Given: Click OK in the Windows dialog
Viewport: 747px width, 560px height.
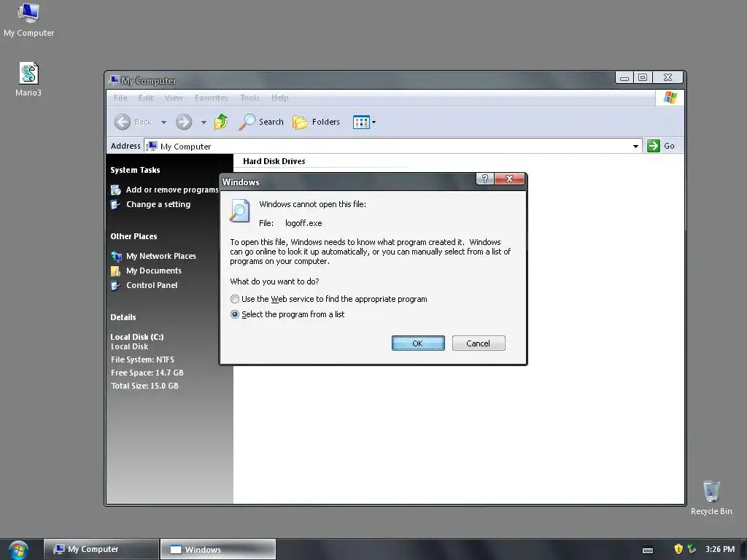Looking at the screenshot, I should point(418,343).
